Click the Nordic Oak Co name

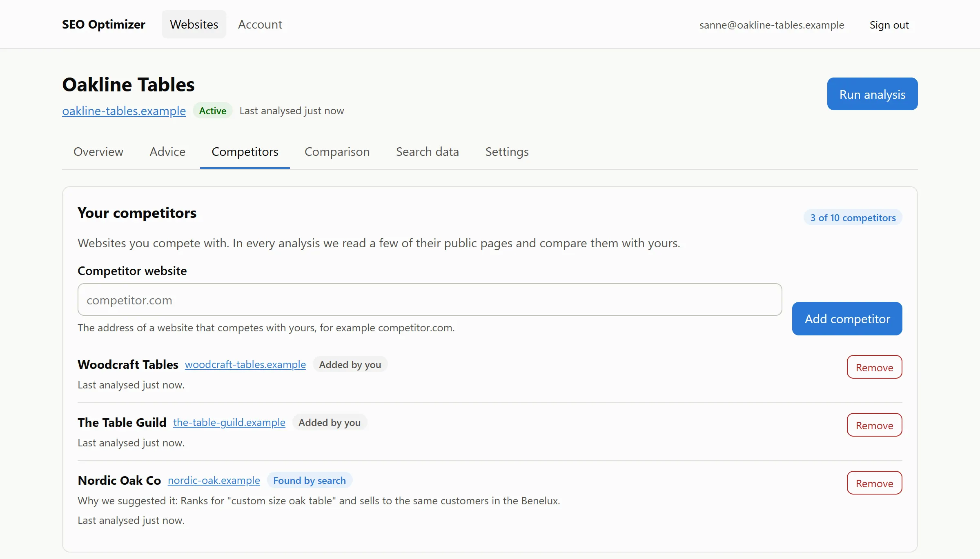(x=120, y=480)
